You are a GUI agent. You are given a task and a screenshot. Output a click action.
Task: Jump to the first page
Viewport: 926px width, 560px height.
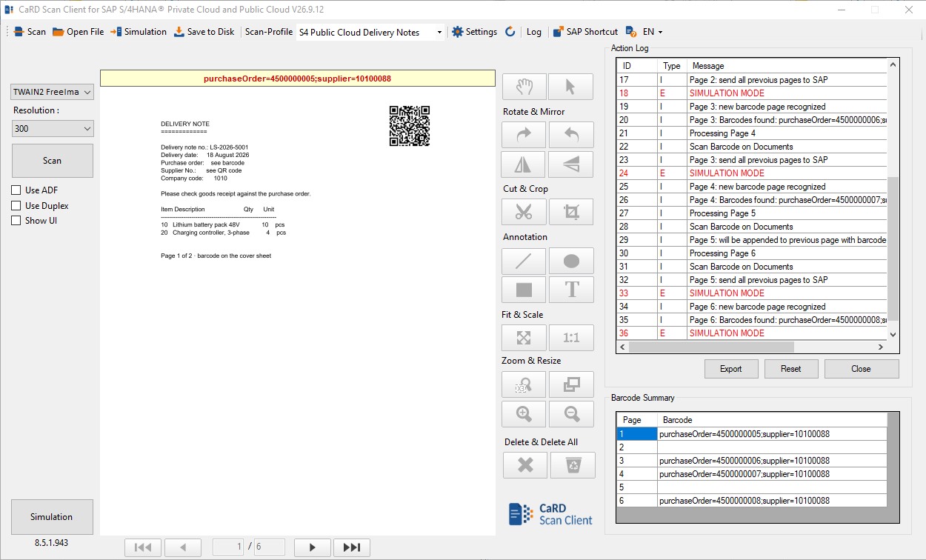click(x=144, y=547)
